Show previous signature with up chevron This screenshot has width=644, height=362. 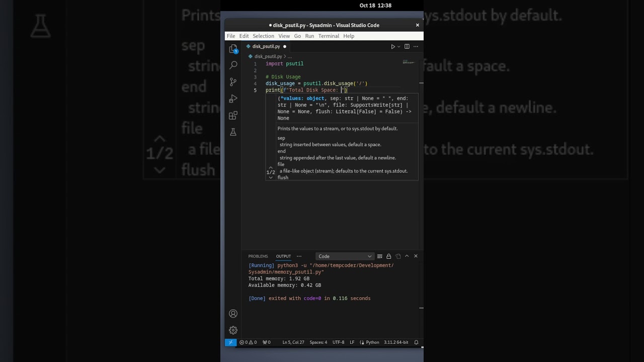click(271, 167)
